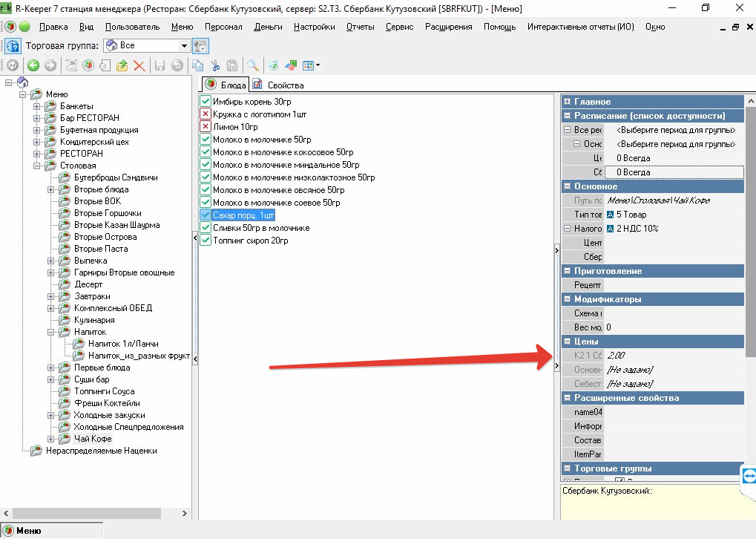Click the copy documents toolbar icon

[197, 65]
